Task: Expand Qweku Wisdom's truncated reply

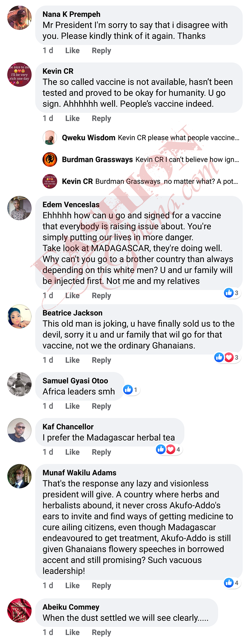Action: tap(178, 138)
